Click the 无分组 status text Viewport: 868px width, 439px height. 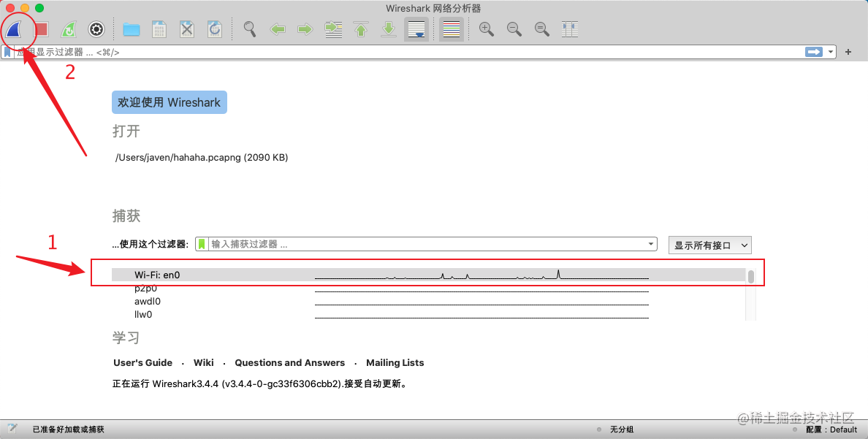point(622,429)
